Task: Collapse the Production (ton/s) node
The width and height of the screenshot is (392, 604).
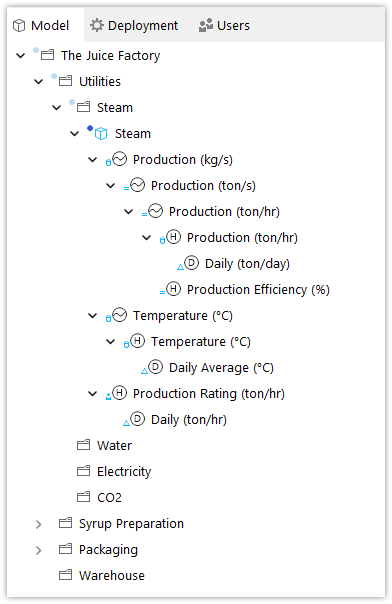Action: pos(111,186)
